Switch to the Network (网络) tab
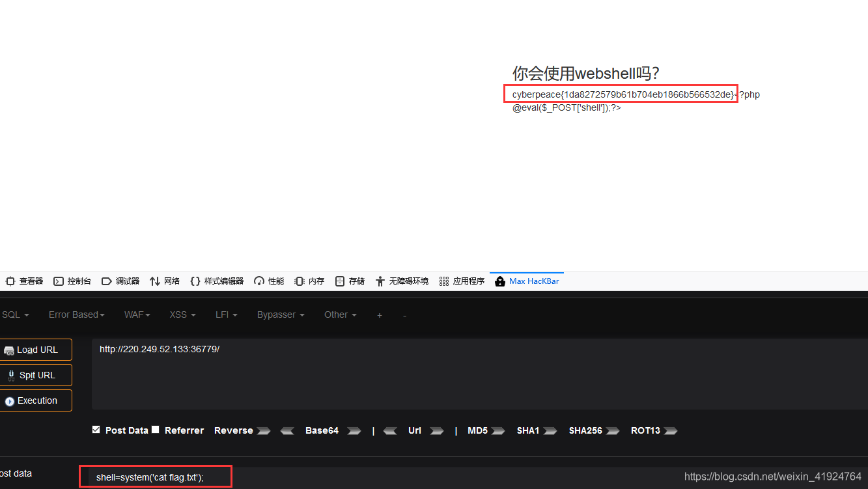Viewport: 868px width, 489px height. [x=165, y=281]
